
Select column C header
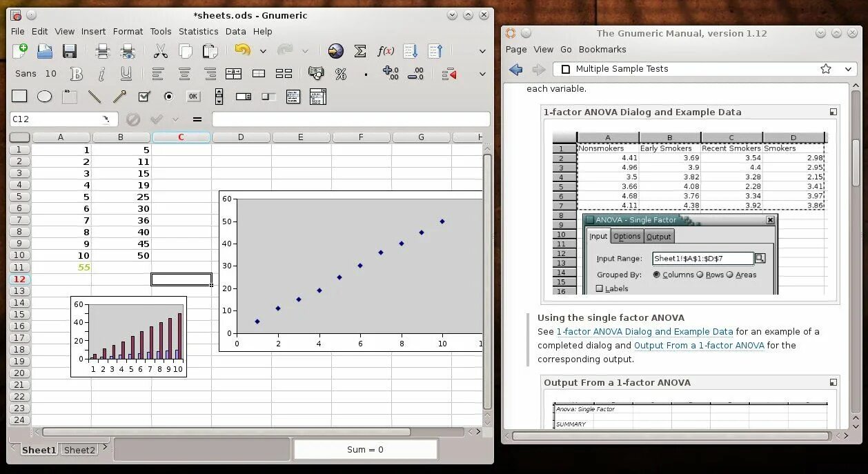click(x=181, y=137)
